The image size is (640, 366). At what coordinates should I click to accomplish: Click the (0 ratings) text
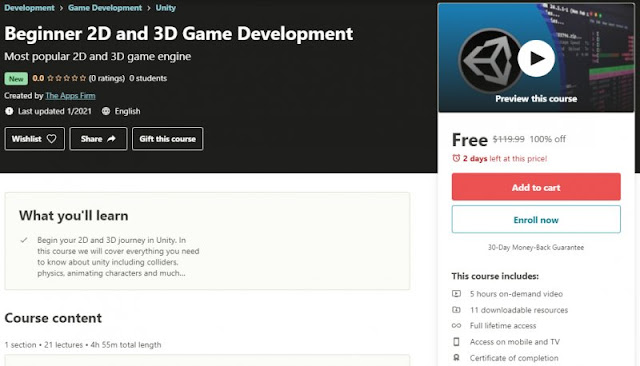click(107, 78)
